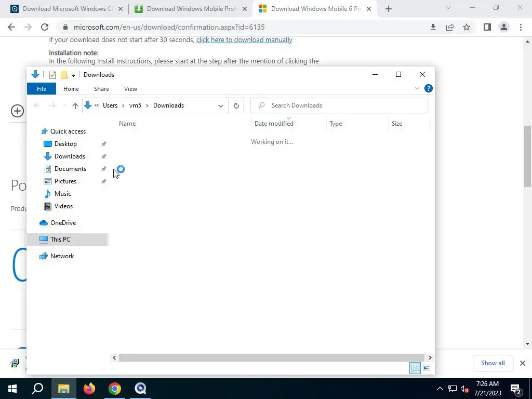532x399 pixels.
Task: Open a new Chrome tab
Action: 389,9
